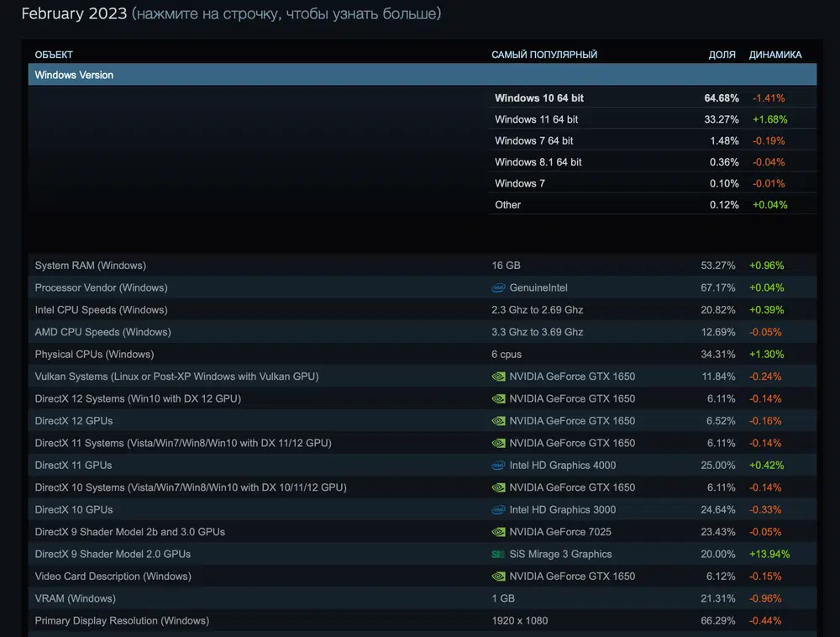This screenshot has width=840, height=637.
Task: Click NVIDIA icon in Vulkan Systems row
Action: [498, 376]
